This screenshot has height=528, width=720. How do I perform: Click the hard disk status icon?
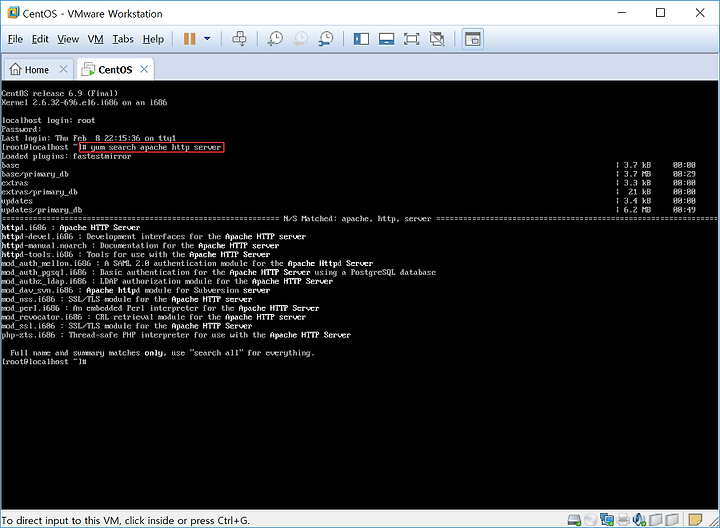tap(574, 520)
